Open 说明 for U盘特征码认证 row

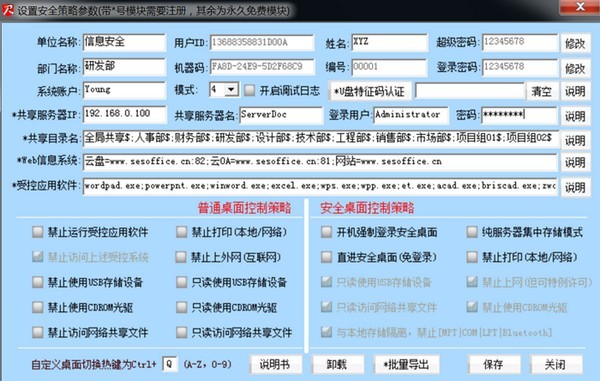click(575, 91)
